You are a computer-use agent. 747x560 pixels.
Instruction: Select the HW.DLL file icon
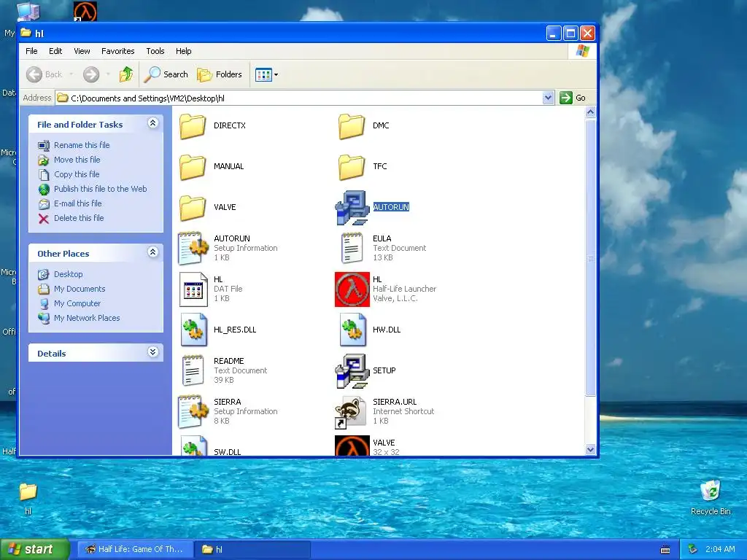coord(352,330)
